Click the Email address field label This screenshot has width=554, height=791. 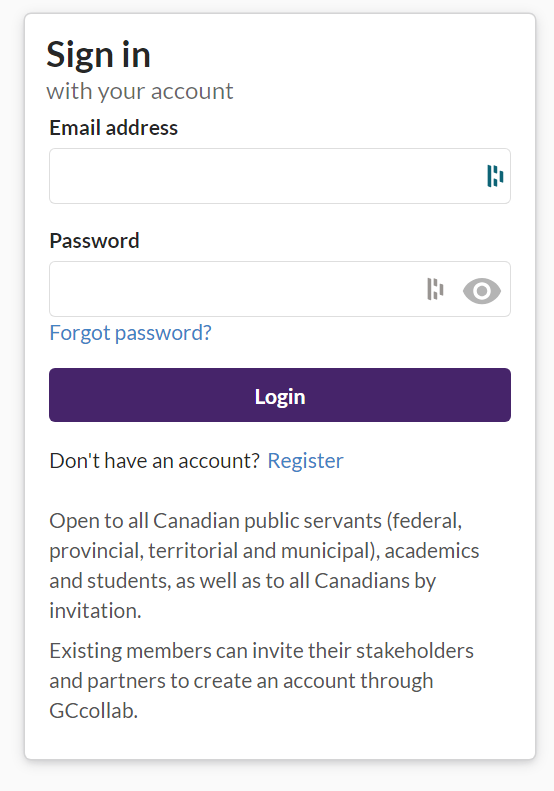click(114, 128)
